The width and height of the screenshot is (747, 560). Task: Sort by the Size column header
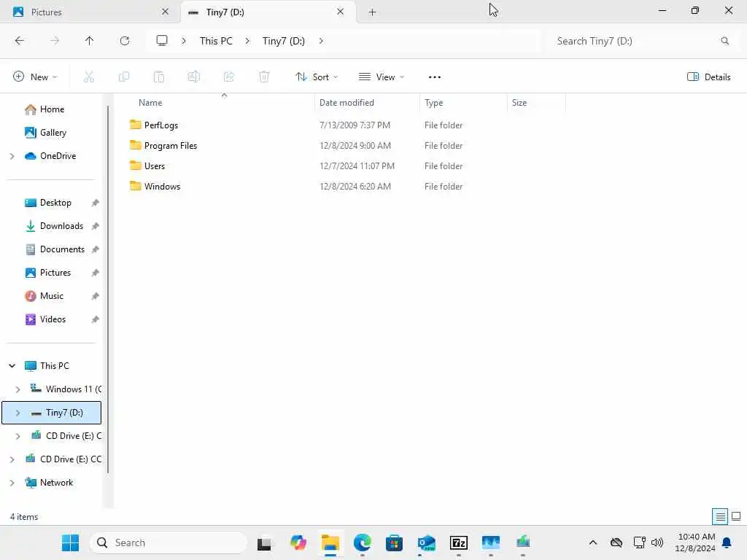pos(519,103)
